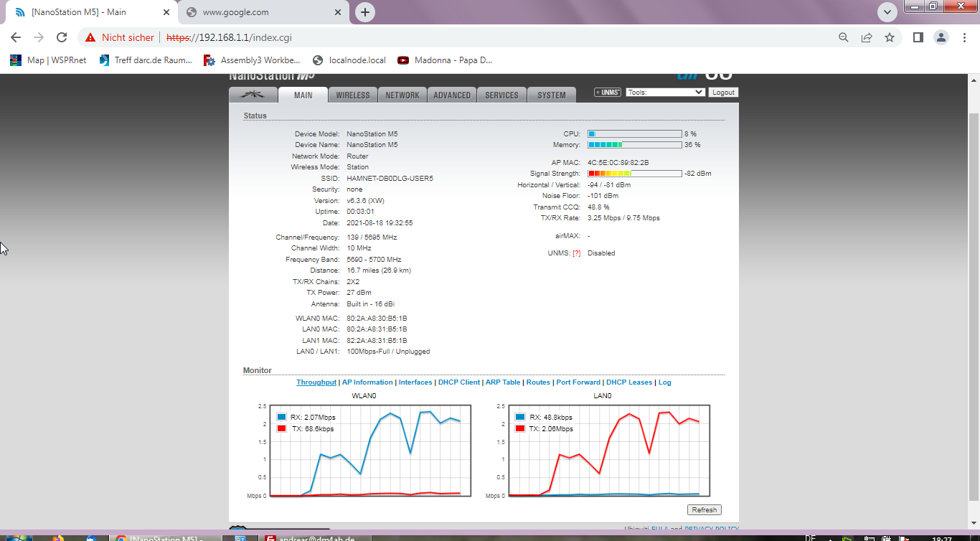Reload the page with browser refresh icon
The width and height of the screenshot is (980, 541).
pyautogui.click(x=62, y=37)
